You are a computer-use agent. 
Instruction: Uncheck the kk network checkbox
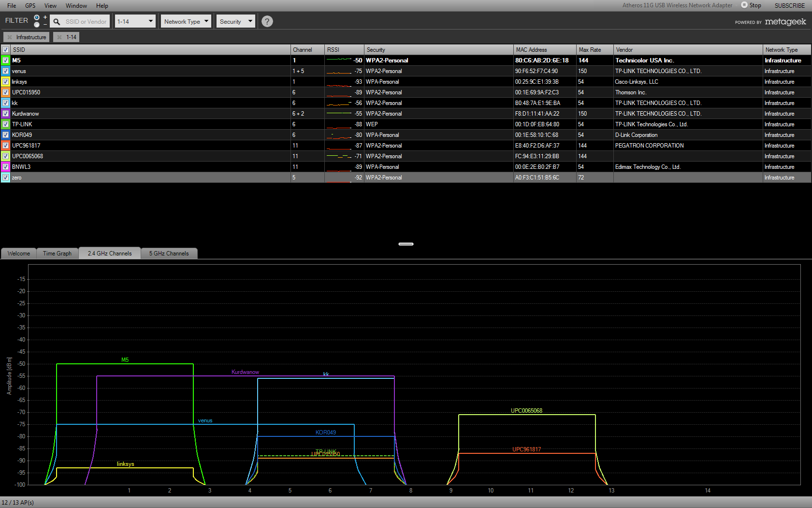tap(5, 103)
